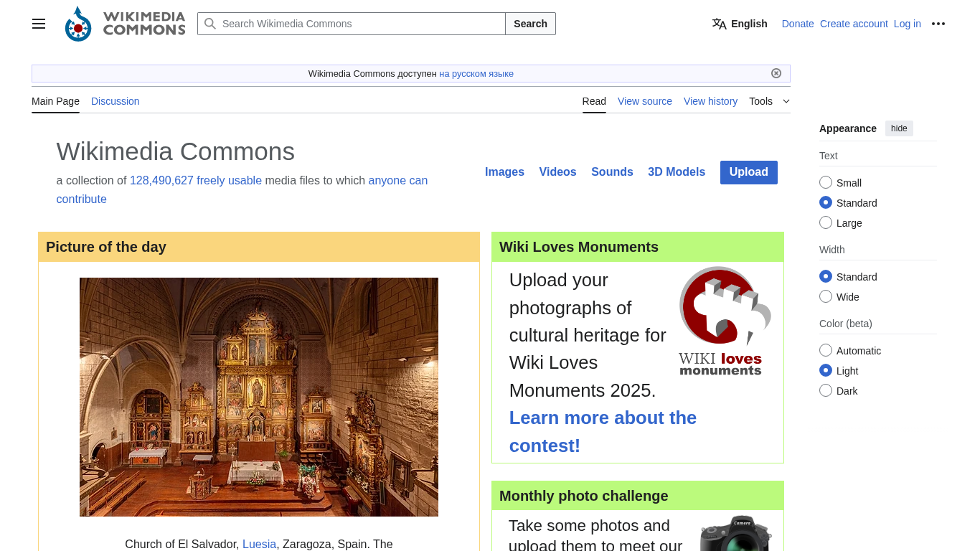The width and height of the screenshot is (980, 551).
Task: Select Automatic color mode
Action: pyautogui.click(x=826, y=351)
